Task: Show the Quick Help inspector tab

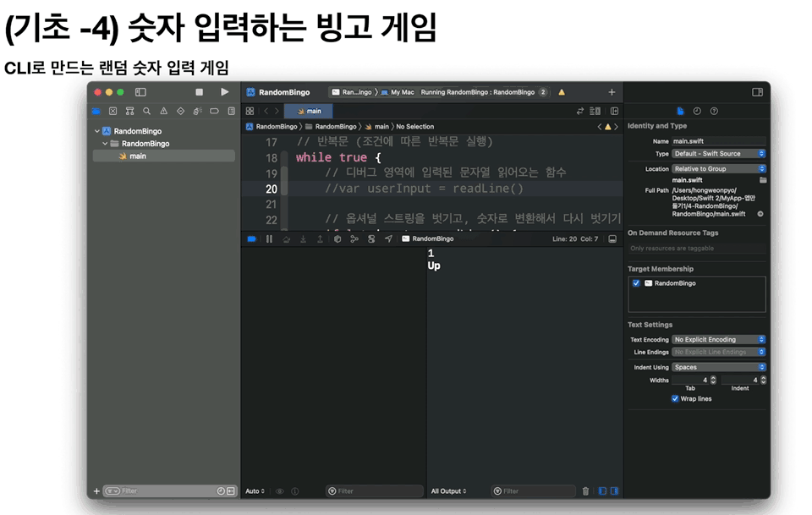Action: [714, 111]
